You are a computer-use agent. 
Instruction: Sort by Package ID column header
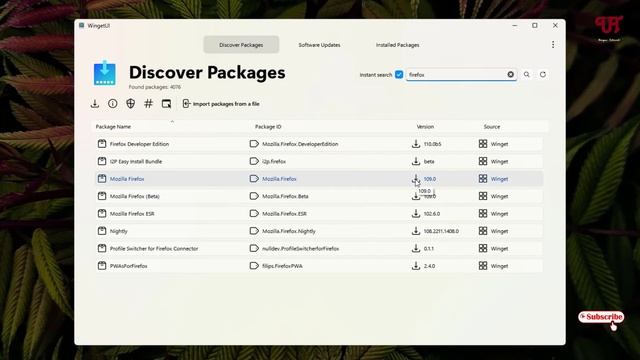[268, 127]
